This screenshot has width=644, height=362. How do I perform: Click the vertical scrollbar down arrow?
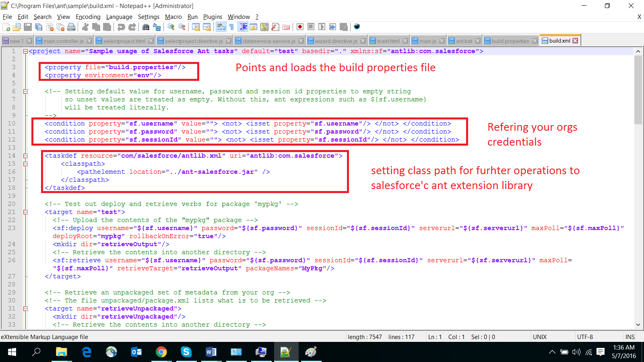[x=638, y=325]
